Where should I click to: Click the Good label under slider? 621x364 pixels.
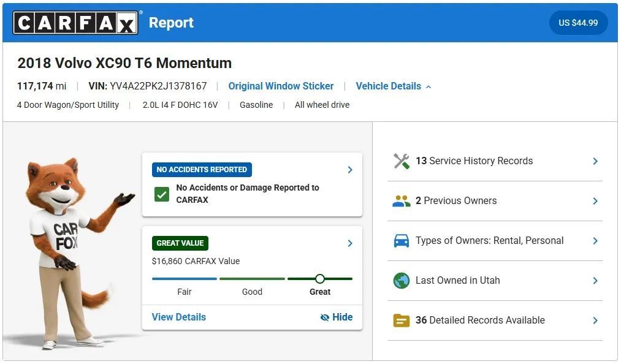(253, 292)
